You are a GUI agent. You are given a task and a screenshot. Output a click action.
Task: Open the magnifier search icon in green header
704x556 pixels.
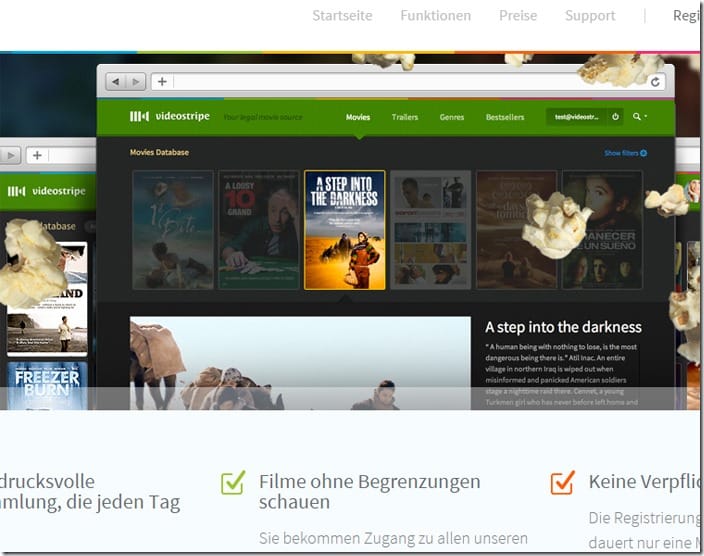click(636, 117)
